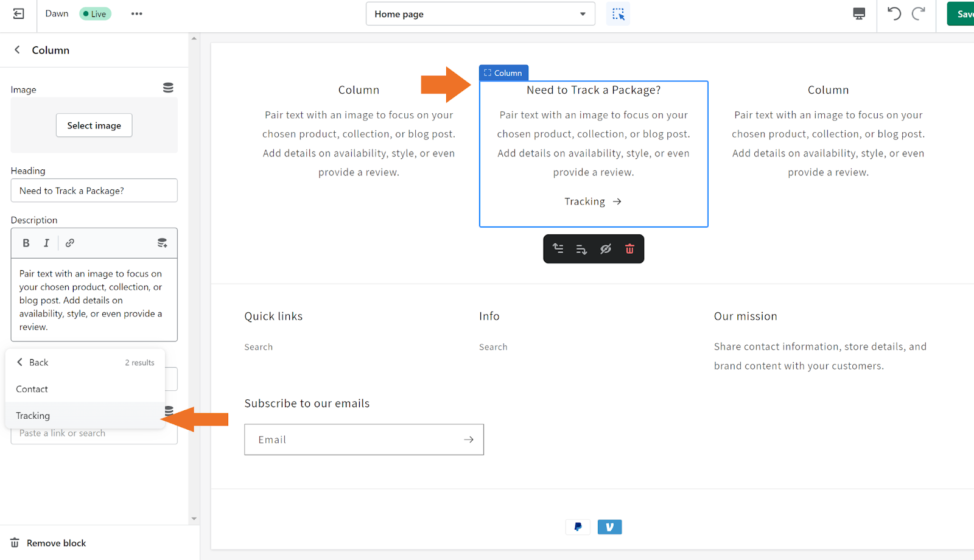Apply bold formatting to description
Image resolution: width=974 pixels, height=560 pixels.
26,243
